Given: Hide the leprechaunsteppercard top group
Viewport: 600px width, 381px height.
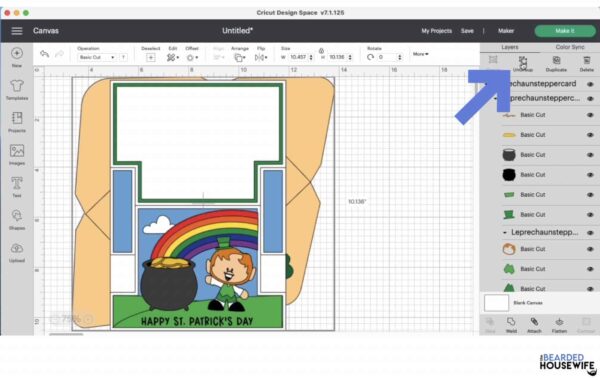Looking at the screenshot, I should pos(590,84).
